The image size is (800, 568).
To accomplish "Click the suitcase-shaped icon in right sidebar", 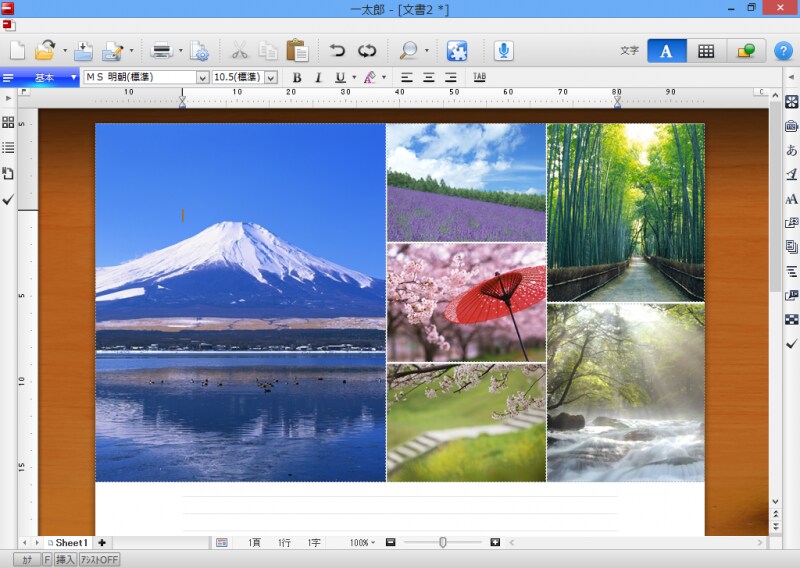I will coord(791,126).
